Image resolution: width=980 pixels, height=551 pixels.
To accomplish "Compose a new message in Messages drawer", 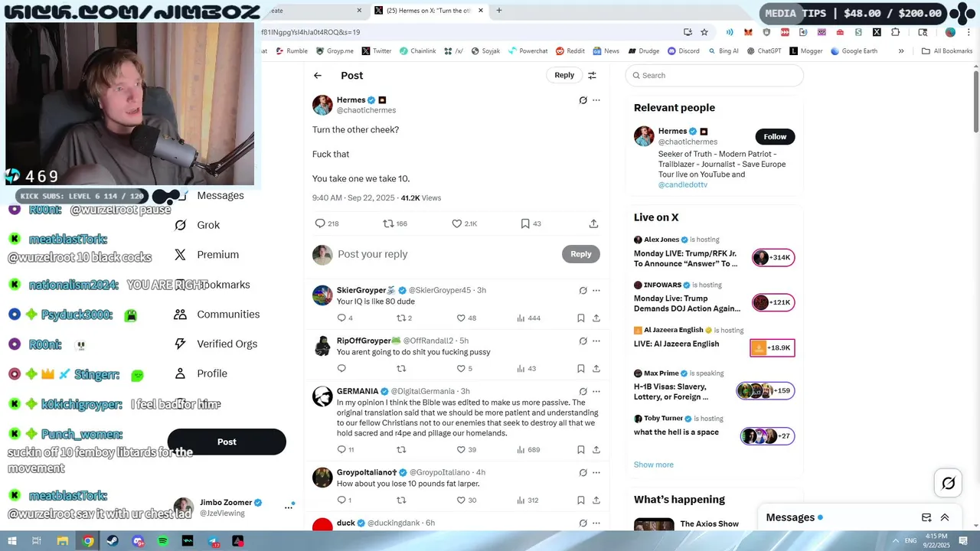I will coord(926,517).
